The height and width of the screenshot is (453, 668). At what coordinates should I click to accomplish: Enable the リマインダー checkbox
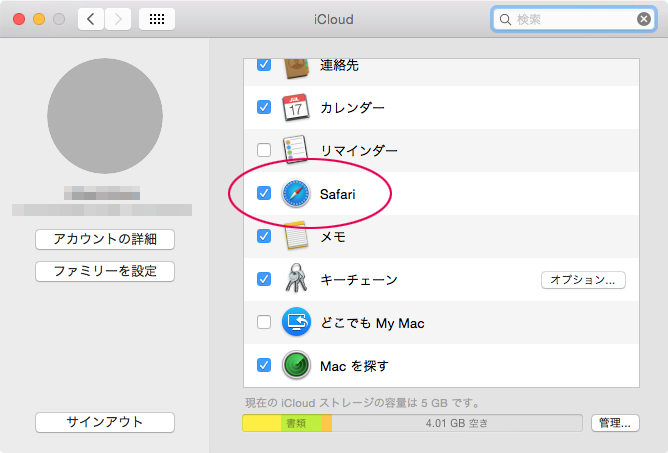point(264,150)
